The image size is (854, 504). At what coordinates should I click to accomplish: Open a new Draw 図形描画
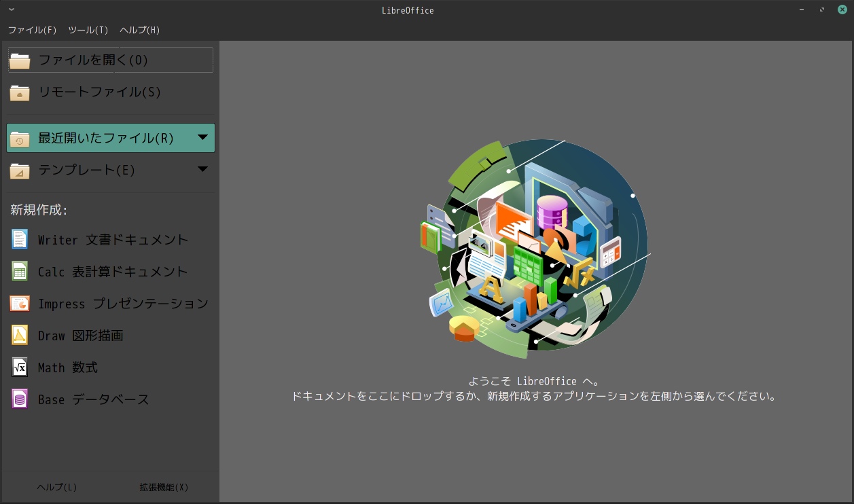pos(110,336)
